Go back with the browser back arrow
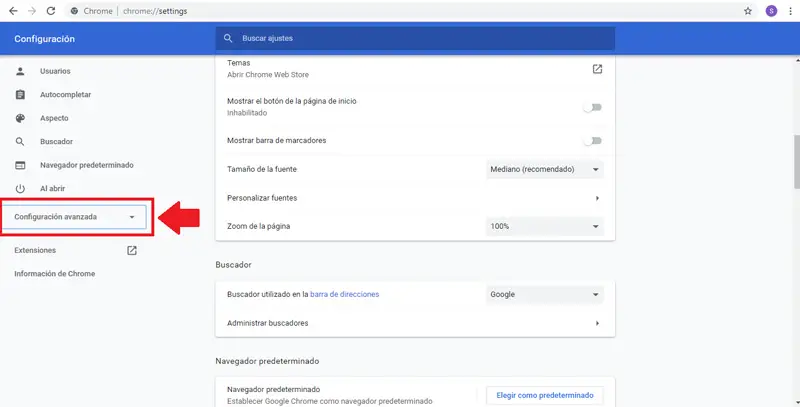Viewport: 800px width, 407px height. [13, 11]
